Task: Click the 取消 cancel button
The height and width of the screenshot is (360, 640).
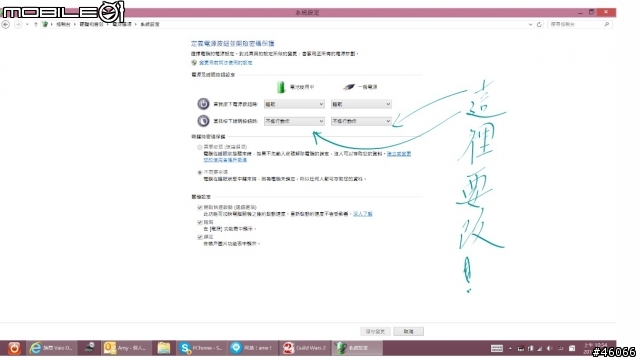Action: click(x=409, y=331)
